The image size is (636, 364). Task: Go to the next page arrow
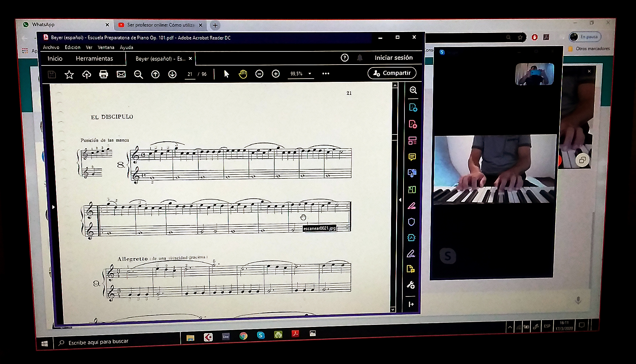click(x=172, y=74)
